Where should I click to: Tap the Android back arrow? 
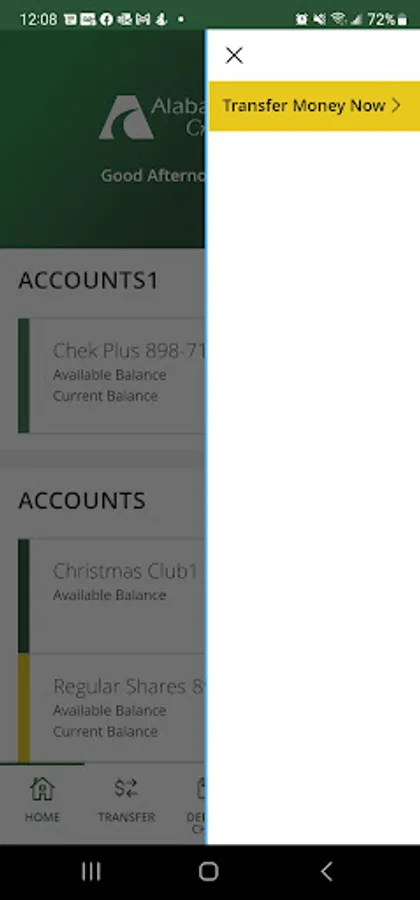(326, 871)
